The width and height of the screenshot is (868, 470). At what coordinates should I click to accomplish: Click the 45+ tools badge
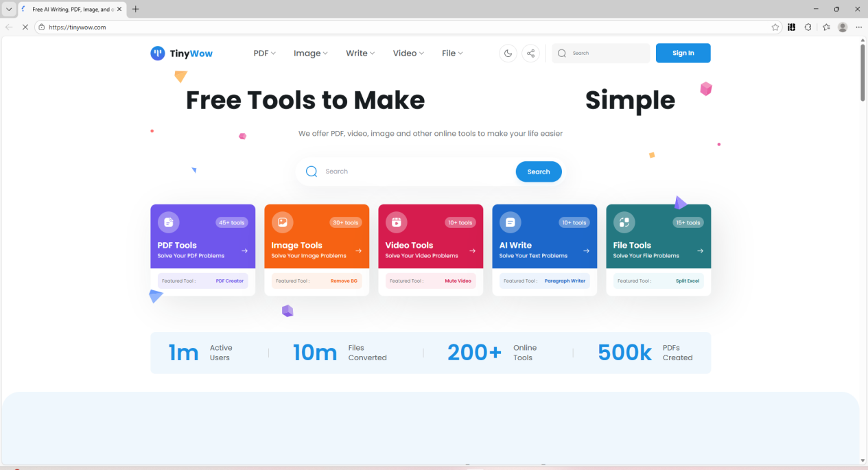pyautogui.click(x=232, y=222)
